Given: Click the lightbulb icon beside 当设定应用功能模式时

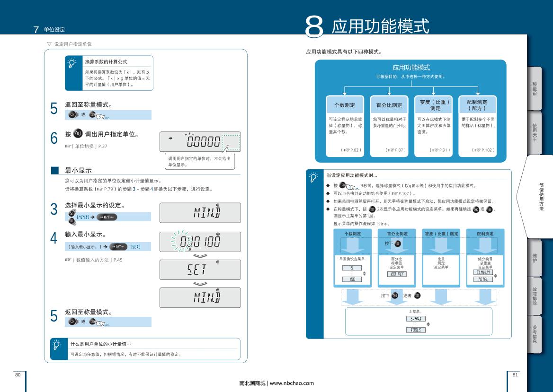Looking at the screenshot, I should pos(313,177).
